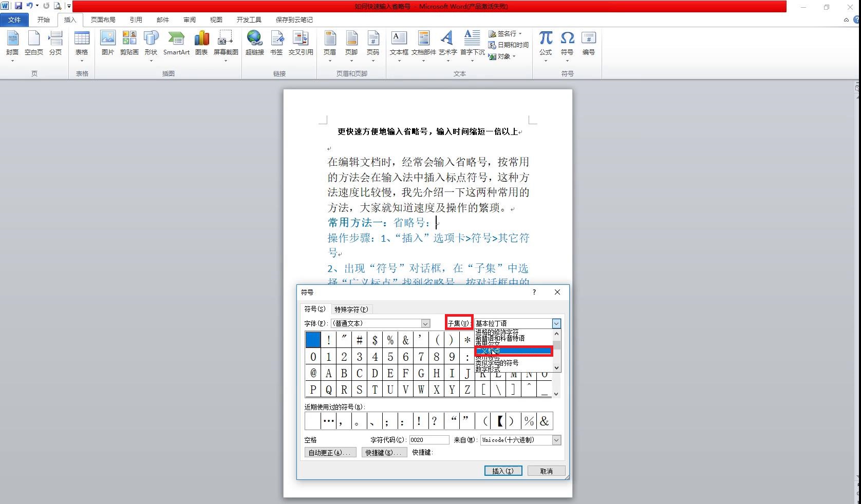Expand the 来自 Unicode combo box
The height and width of the screenshot is (504, 861).
[x=556, y=440]
